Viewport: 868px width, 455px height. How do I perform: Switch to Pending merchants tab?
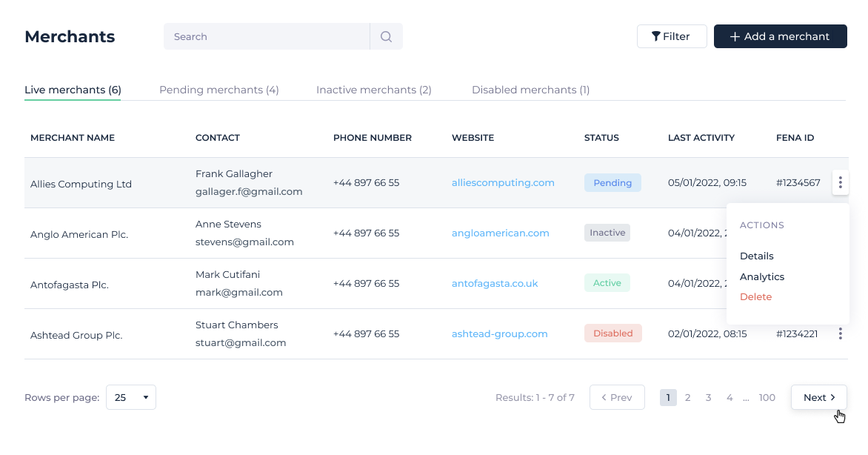coord(218,90)
